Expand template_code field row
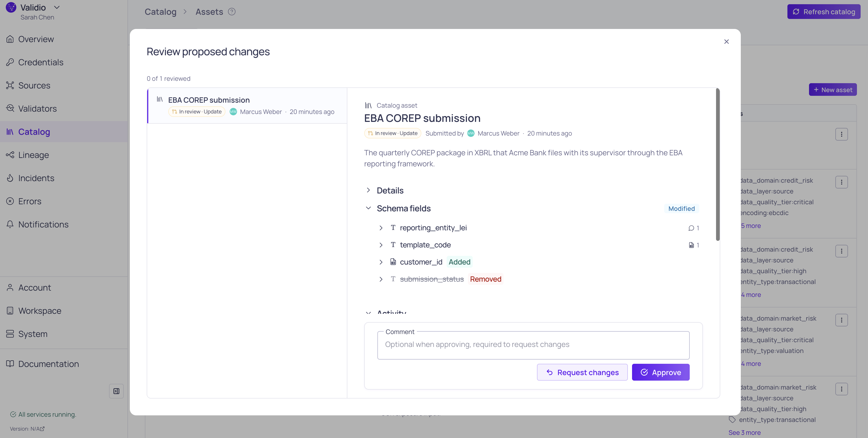This screenshot has height=438, width=868. tap(381, 245)
